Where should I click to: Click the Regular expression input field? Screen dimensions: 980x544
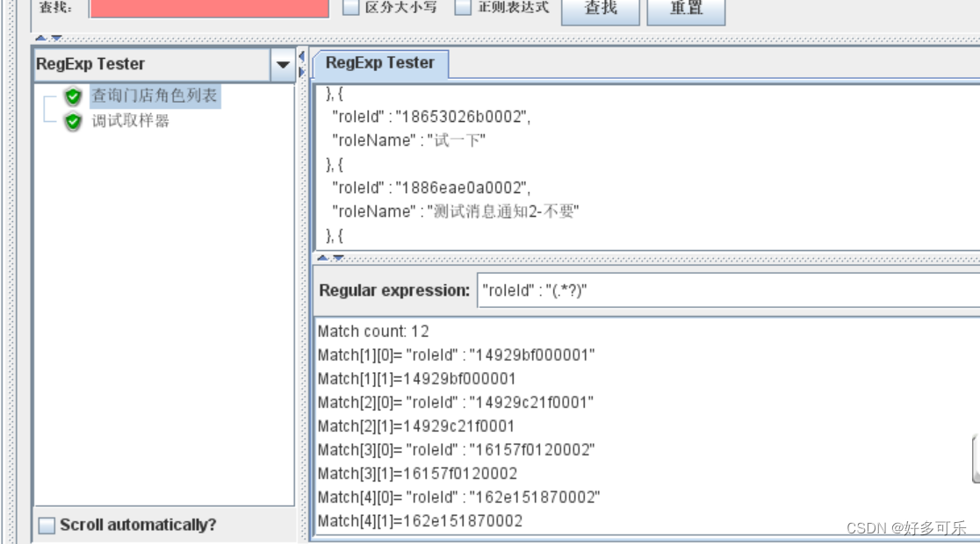(x=728, y=290)
